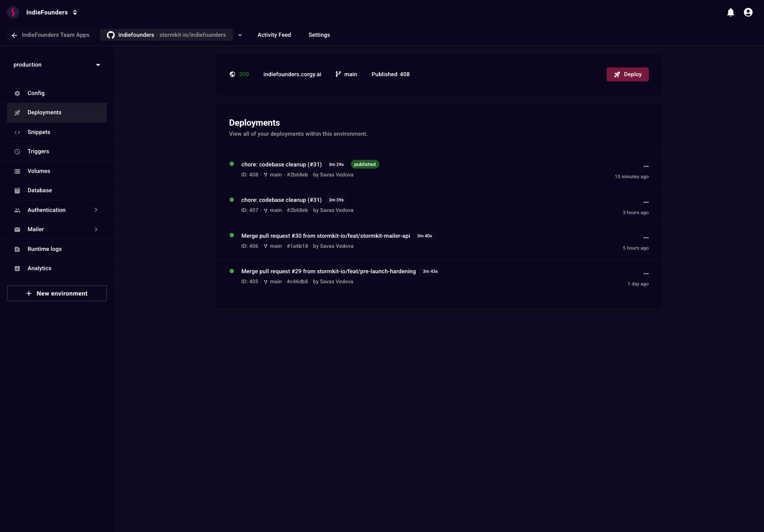The image size is (764, 532).
Task: Open the production environment dropdown
Action: tap(57, 65)
